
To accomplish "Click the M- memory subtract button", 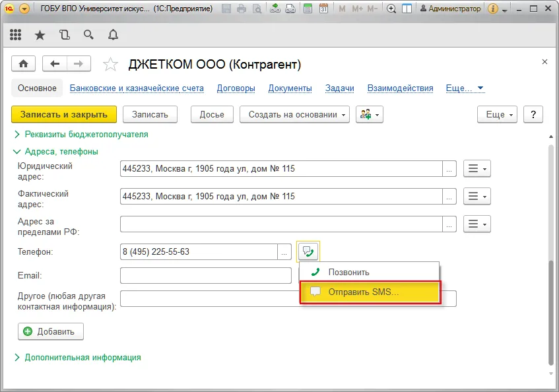I will (x=372, y=9).
